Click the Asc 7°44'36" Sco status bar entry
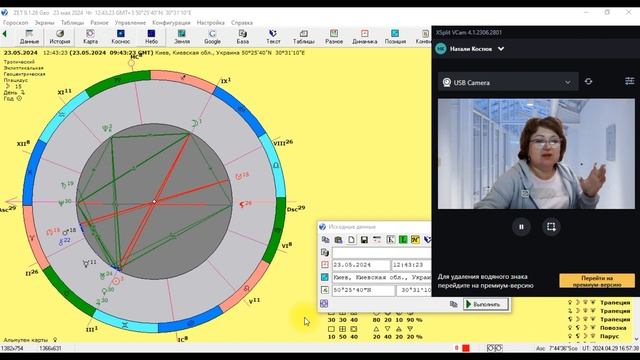This screenshot has width=640, height=360. click(557, 348)
